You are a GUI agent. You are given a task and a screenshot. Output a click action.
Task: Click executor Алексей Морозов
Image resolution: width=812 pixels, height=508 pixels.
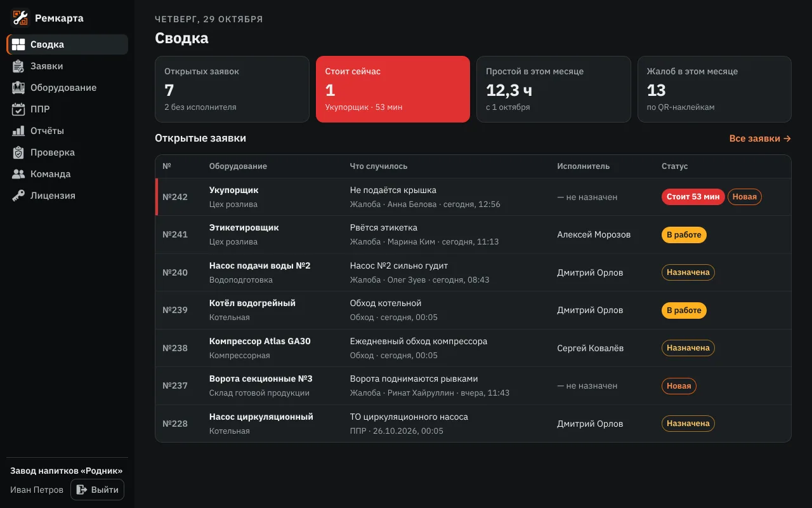coord(594,235)
